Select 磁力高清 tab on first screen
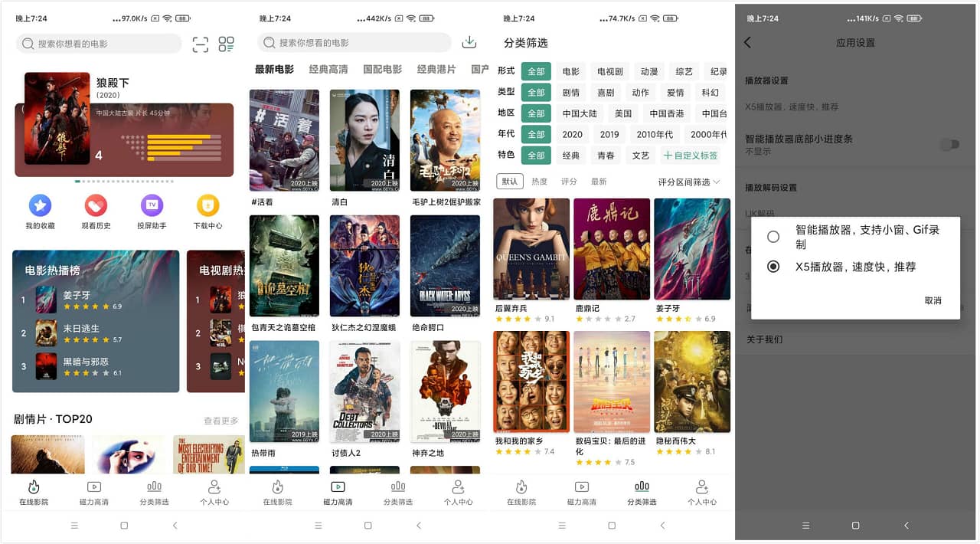 point(93,493)
